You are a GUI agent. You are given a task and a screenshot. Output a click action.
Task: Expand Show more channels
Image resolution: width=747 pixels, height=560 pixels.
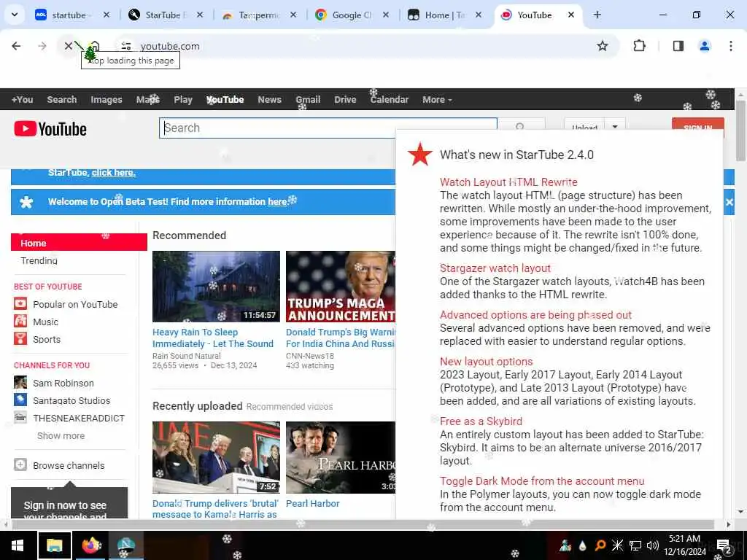click(x=61, y=435)
